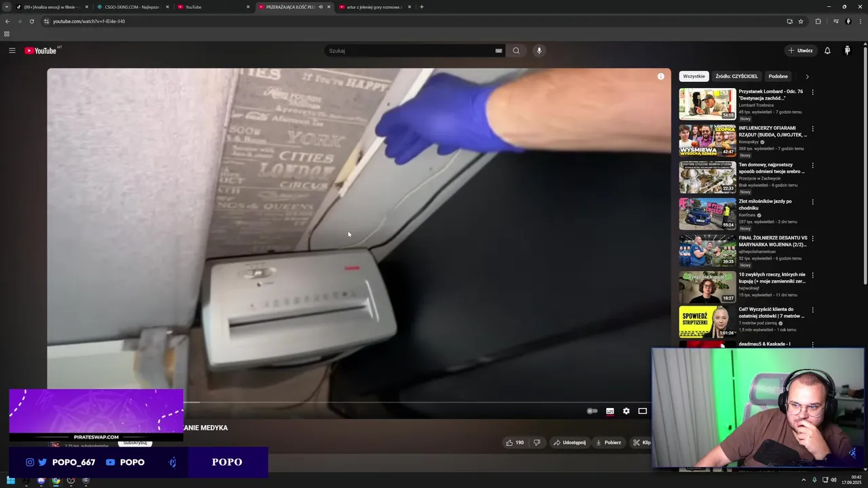
Task: Open the account avatar menu
Action: (x=847, y=51)
